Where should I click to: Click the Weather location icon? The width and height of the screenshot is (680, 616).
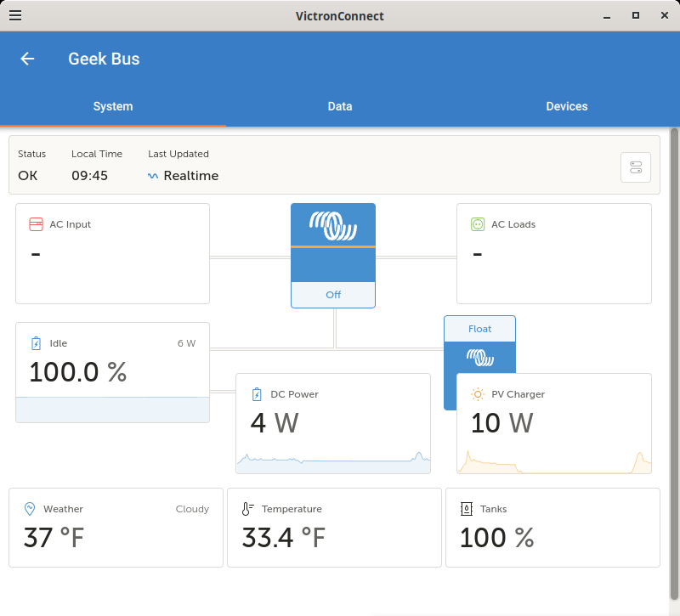pos(30,509)
